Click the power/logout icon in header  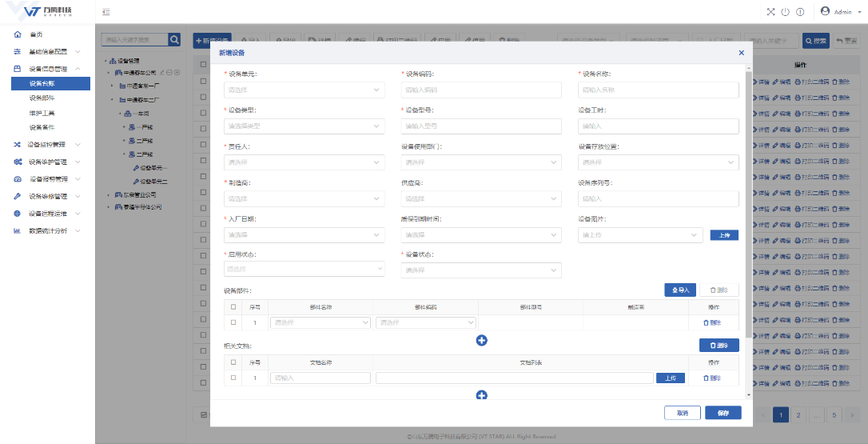[x=785, y=12]
